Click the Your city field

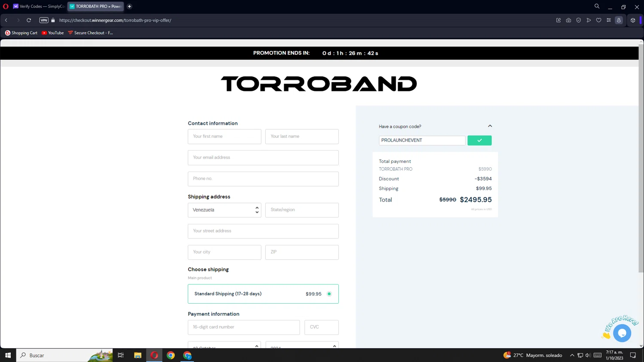pyautogui.click(x=225, y=252)
